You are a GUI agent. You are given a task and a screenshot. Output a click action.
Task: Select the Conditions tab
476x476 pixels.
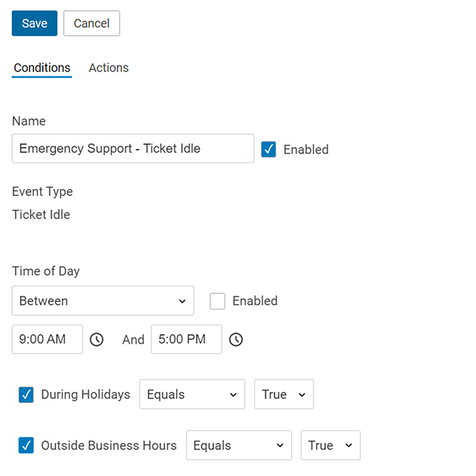tap(42, 68)
